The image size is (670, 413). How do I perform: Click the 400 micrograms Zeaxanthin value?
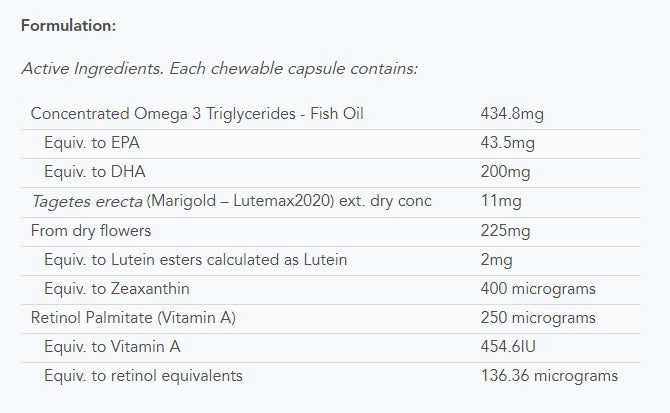pos(538,289)
